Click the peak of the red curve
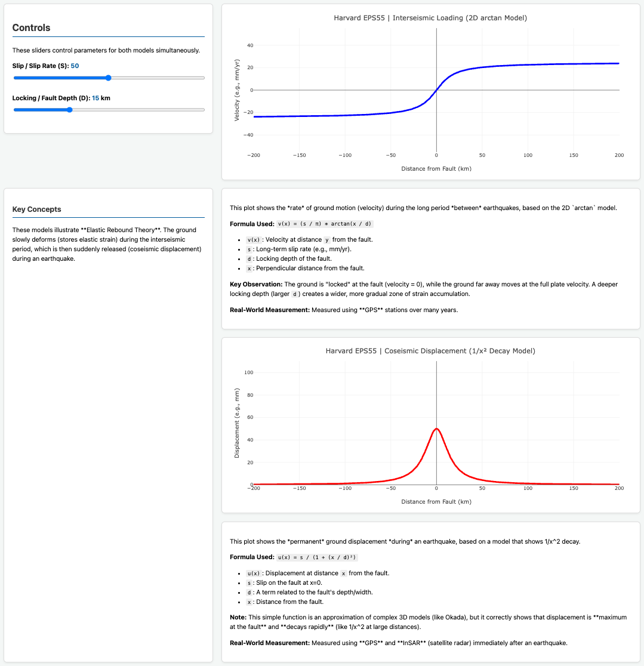 tap(436, 427)
